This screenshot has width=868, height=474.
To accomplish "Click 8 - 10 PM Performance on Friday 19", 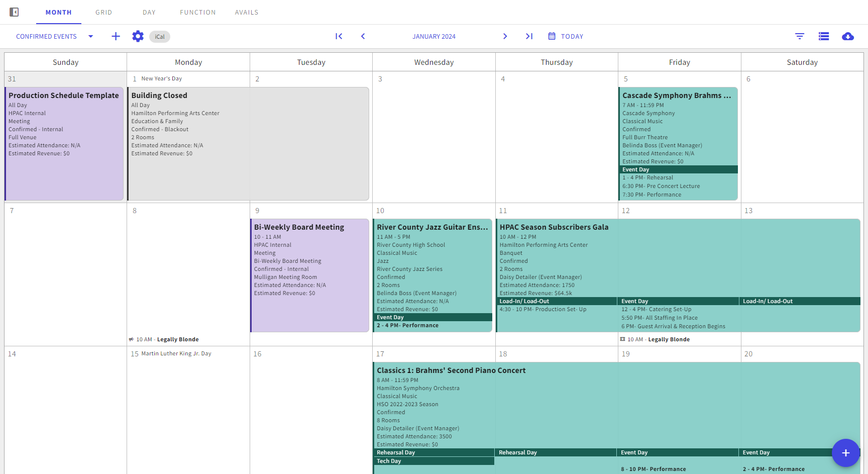I will click(654, 469).
